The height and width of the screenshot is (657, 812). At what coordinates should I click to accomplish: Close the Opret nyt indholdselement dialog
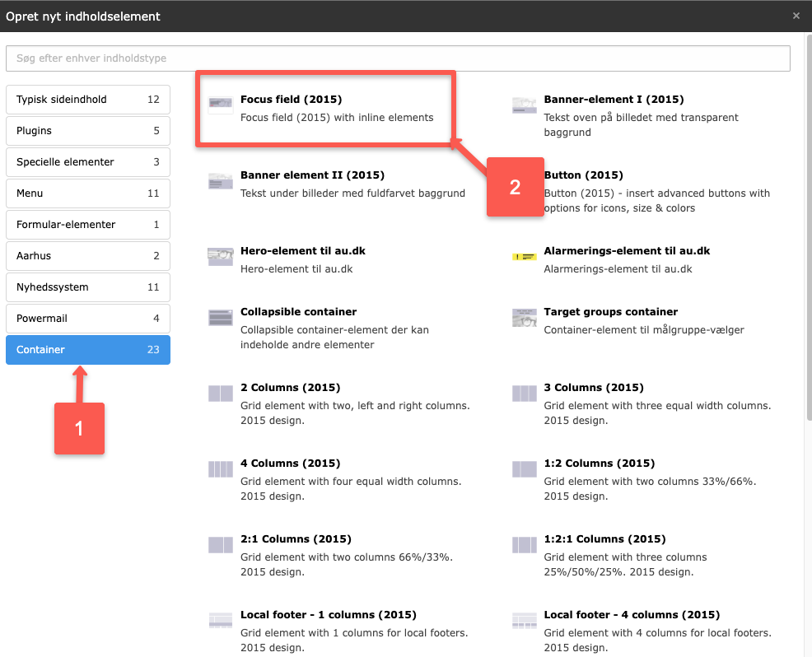(796, 16)
